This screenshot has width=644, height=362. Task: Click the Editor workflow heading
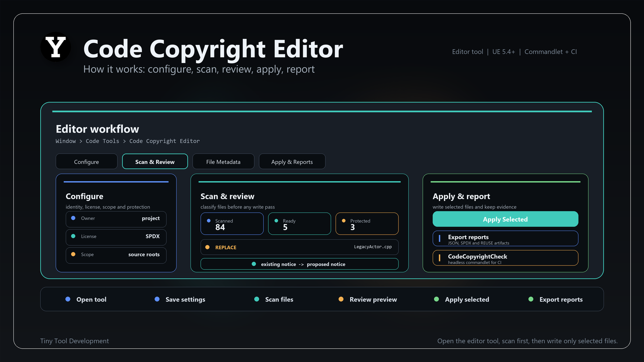tap(97, 129)
